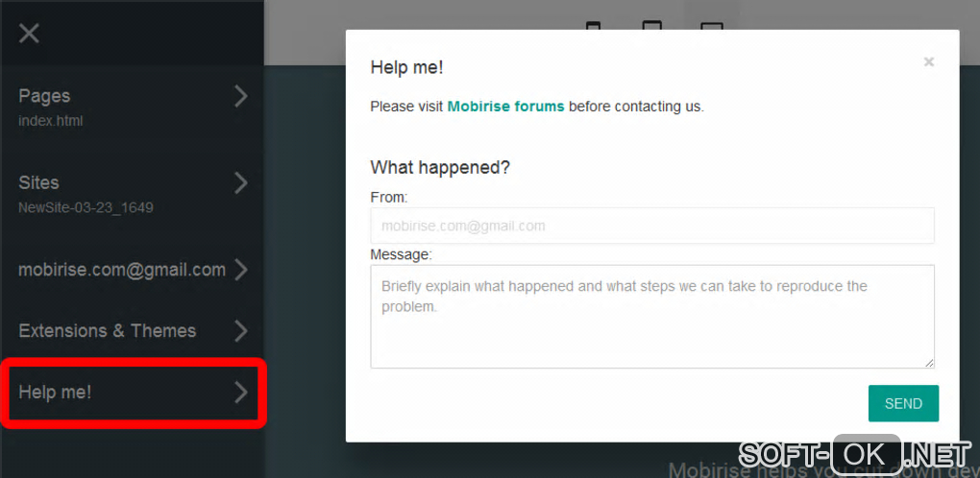Viewport: 980px width, 478px height.
Task: Open the Pages menu entry
Action: coord(132,107)
